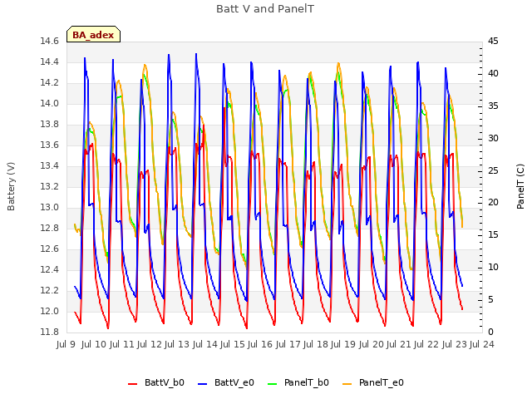Click the 45 tick on PanelT axis
The height and width of the screenshot is (399, 532).
click(493, 42)
